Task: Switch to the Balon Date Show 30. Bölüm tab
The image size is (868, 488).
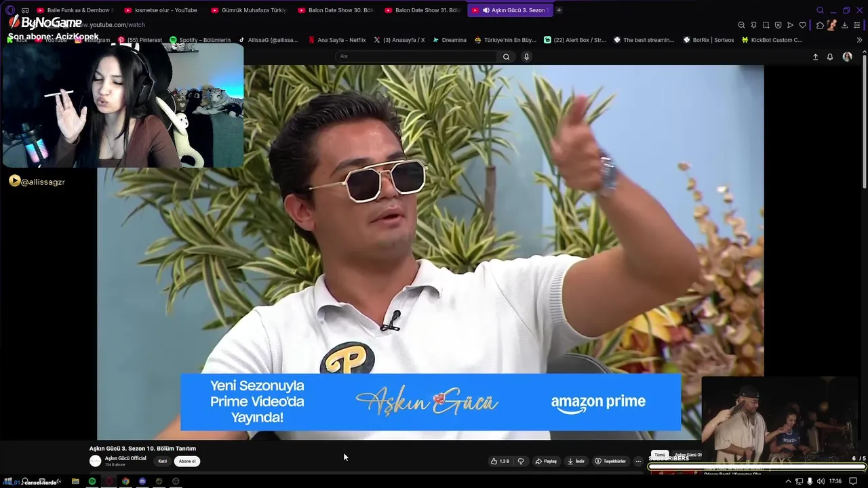Action: coord(336,10)
